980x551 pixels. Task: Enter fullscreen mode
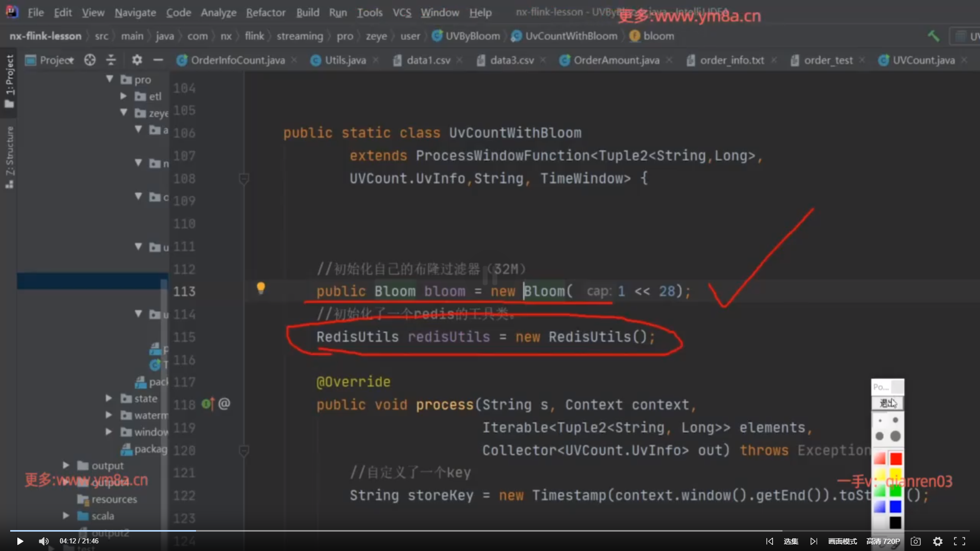pos(960,541)
